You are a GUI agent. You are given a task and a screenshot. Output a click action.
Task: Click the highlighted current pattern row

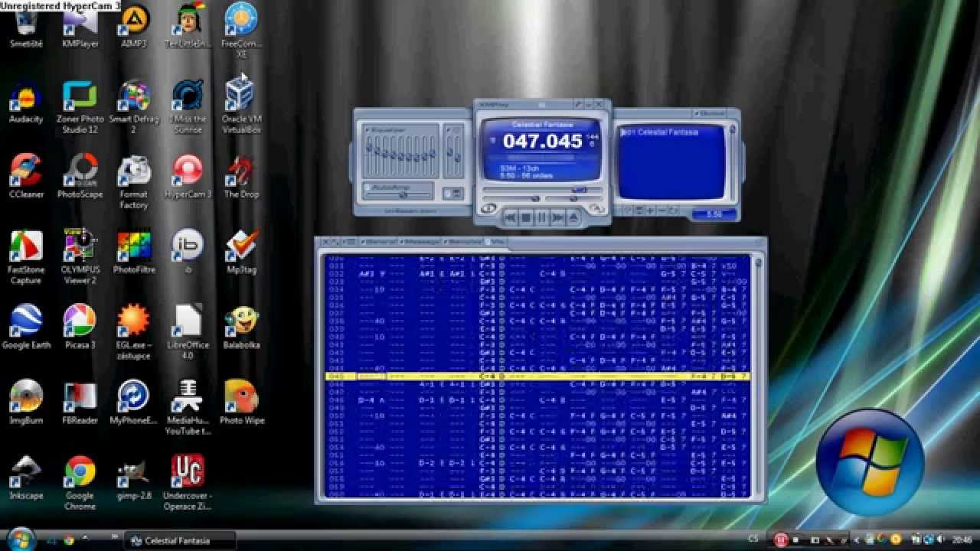click(537, 377)
